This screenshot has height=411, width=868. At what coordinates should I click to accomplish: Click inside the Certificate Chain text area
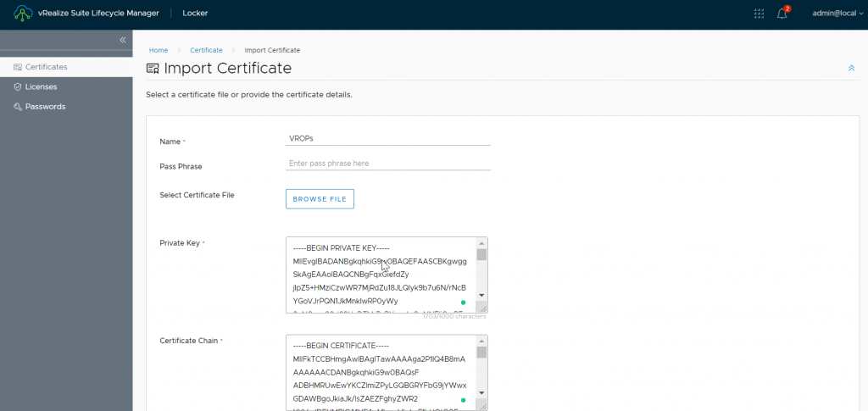[x=381, y=372]
